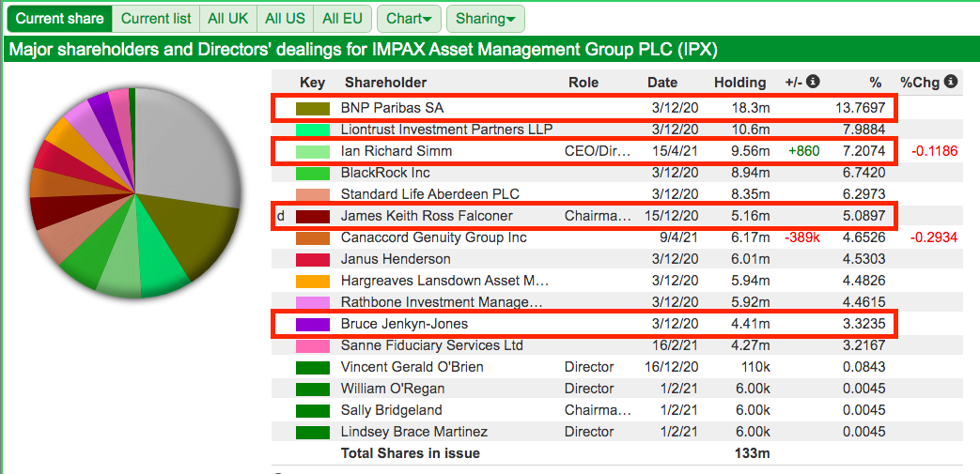Viewport: 980px width, 474px height.
Task: Click the 'd' marker beside Falconer row
Action: [x=281, y=216]
